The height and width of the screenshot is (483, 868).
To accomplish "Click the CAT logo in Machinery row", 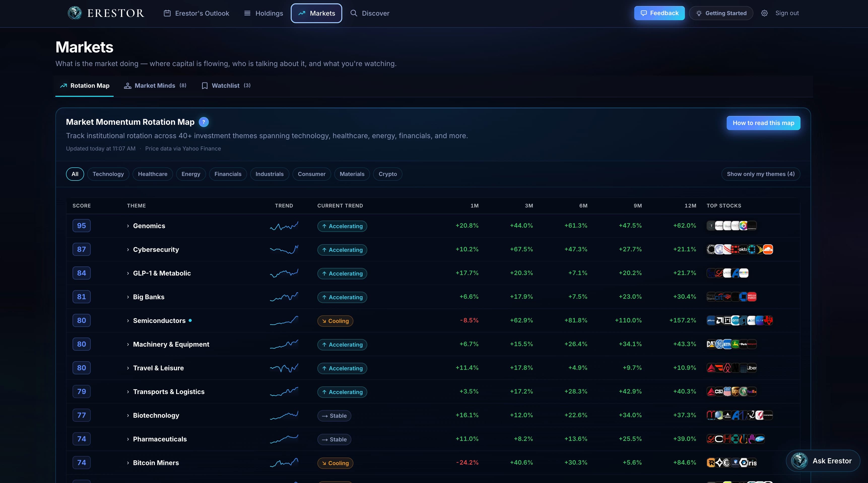I will (711, 344).
